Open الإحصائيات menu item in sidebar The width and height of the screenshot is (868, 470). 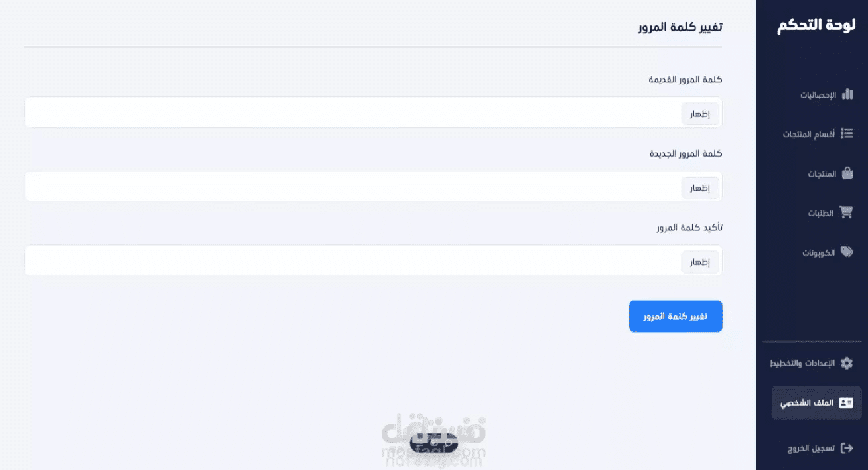coord(818,95)
